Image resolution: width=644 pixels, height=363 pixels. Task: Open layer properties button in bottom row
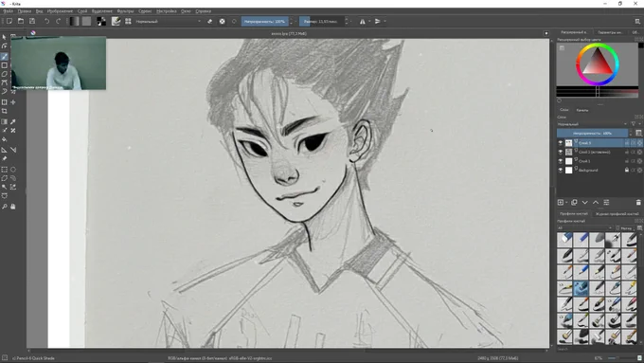coord(606,202)
